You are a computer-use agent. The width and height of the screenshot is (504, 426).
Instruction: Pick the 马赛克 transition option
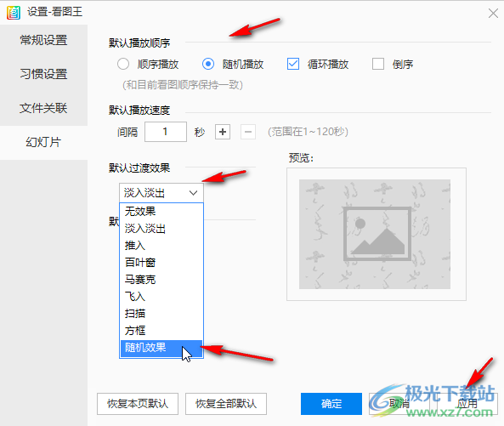pos(161,280)
